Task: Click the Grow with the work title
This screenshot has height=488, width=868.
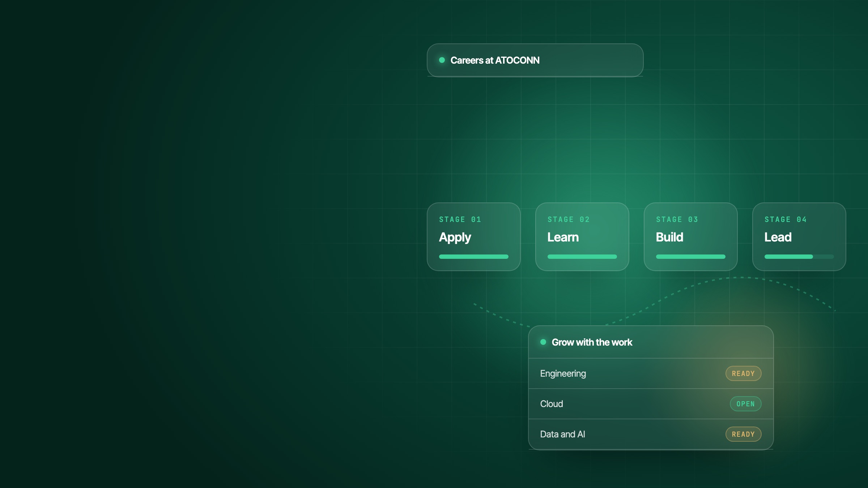Action: click(x=592, y=342)
